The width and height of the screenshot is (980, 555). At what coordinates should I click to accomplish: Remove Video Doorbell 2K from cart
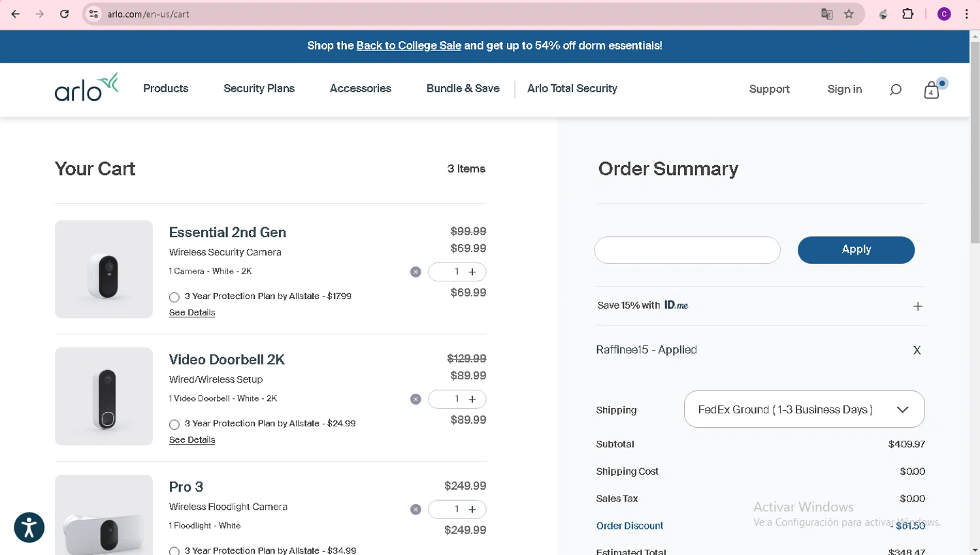coord(416,399)
